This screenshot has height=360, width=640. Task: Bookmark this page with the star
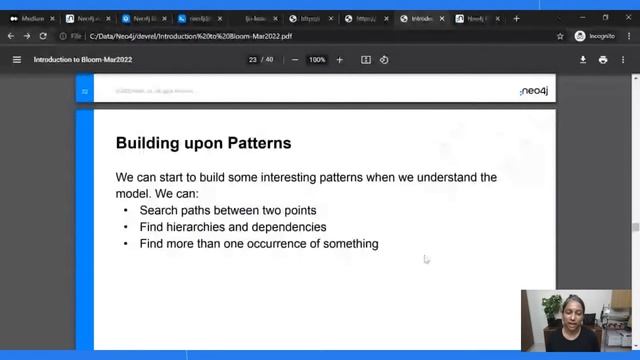click(560, 36)
